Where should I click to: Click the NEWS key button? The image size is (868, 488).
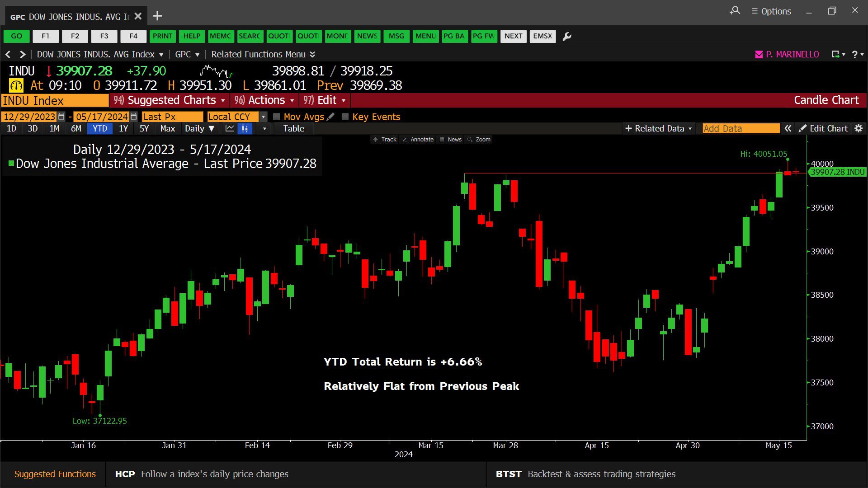click(x=367, y=36)
